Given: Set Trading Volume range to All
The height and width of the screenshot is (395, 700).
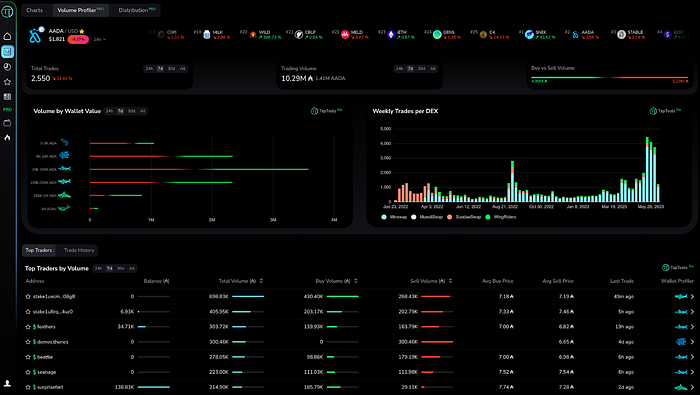Looking at the screenshot, I should [433, 69].
